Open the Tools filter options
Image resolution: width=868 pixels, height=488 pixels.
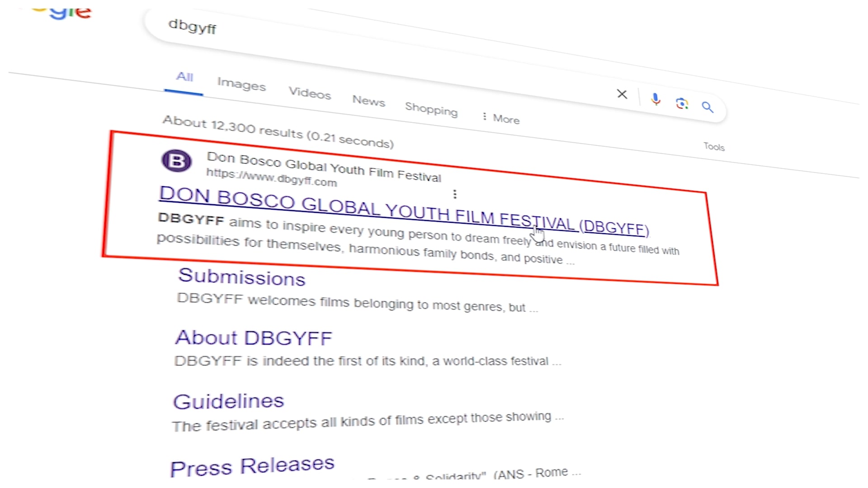(714, 146)
